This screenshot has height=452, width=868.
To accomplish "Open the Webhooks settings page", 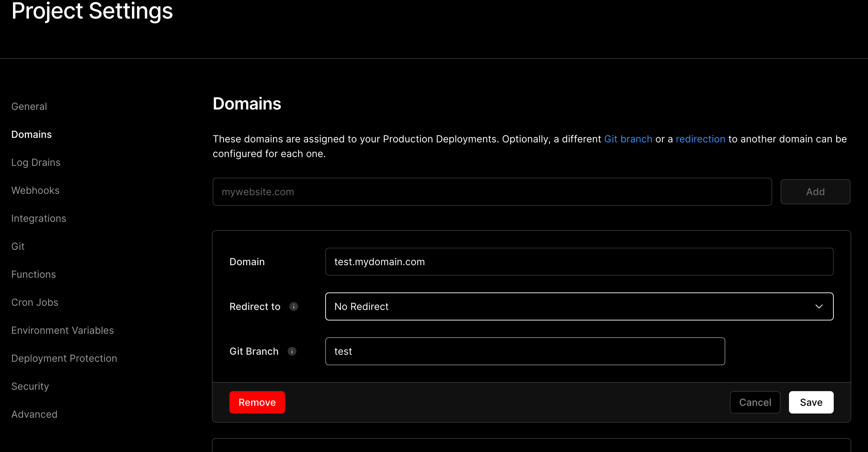I will (35, 190).
